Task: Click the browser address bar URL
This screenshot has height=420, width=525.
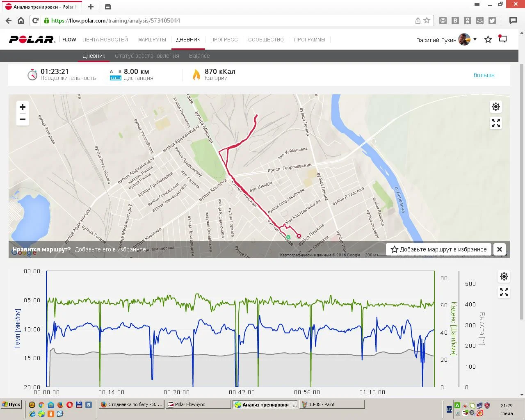Action: 116,21
